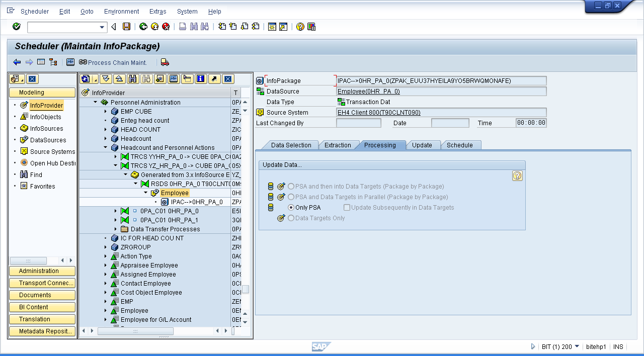This screenshot has height=356, width=644.
Task: Click the Collapse Subtree double-up-arrow icon
Action: click(119, 78)
